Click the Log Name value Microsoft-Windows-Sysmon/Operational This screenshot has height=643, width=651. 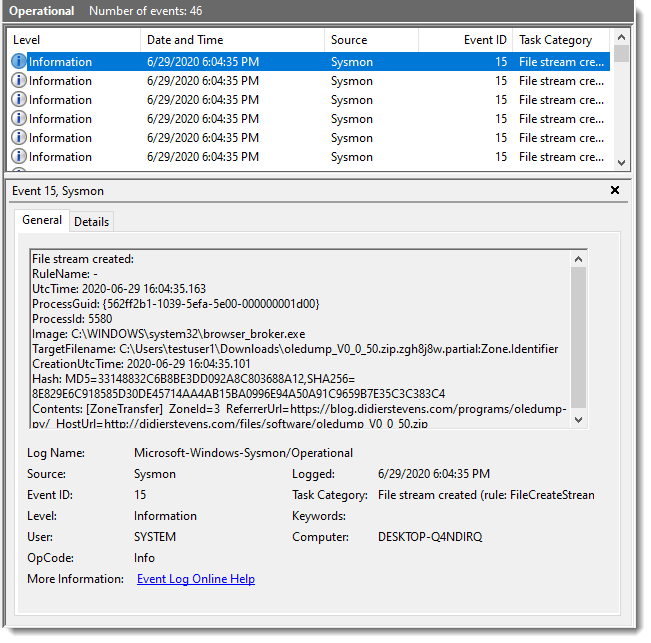coord(243,453)
